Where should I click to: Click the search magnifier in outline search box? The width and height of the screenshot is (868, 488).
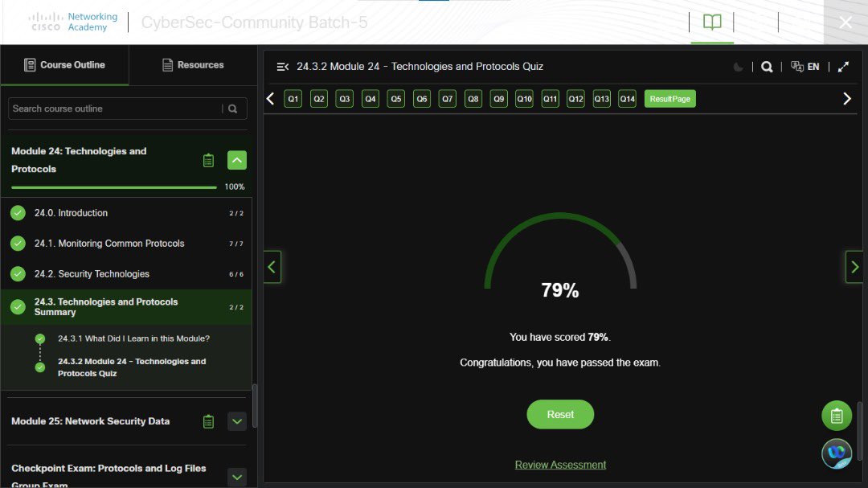(x=233, y=109)
